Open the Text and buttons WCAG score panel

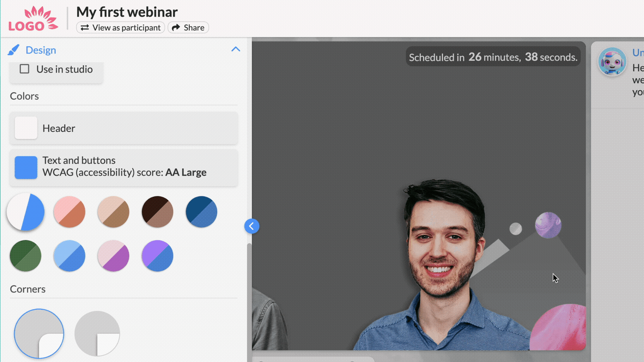(125, 168)
